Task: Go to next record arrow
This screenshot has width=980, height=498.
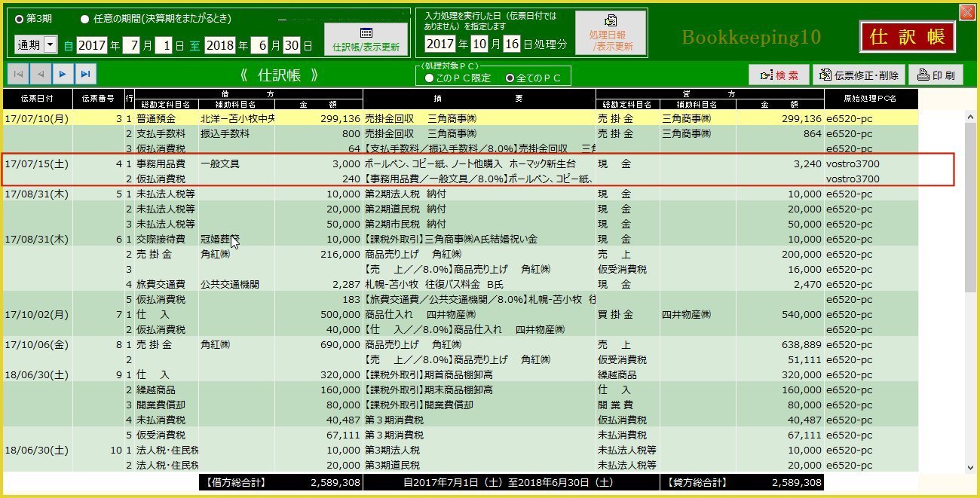Action: coord(63,74)
